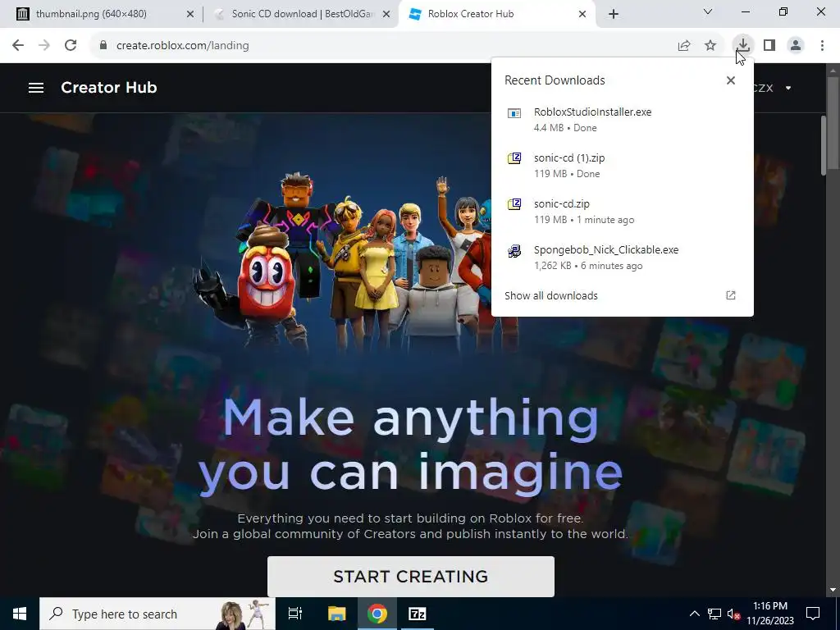Open downloads page via external link icon
This screenshot has height=630, width=840.
[x=731, y=295]
